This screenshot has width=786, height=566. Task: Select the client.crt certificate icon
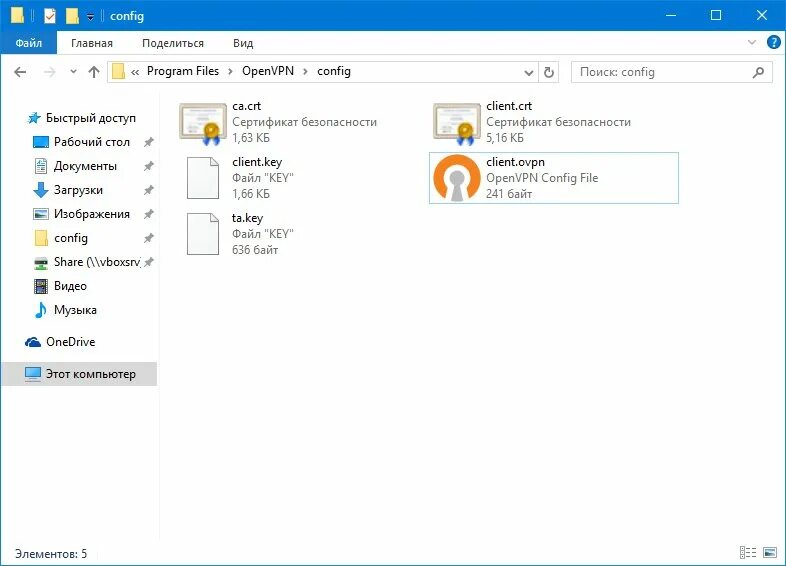click(x=457, y=123)
